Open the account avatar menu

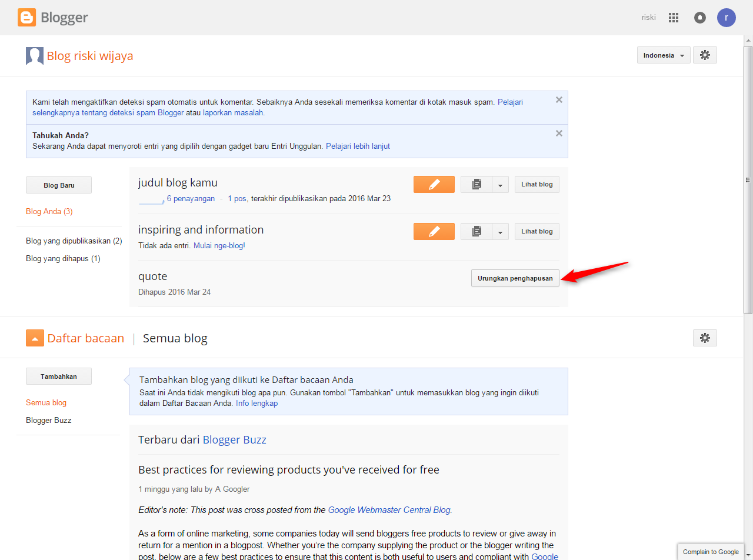(727, 18)
